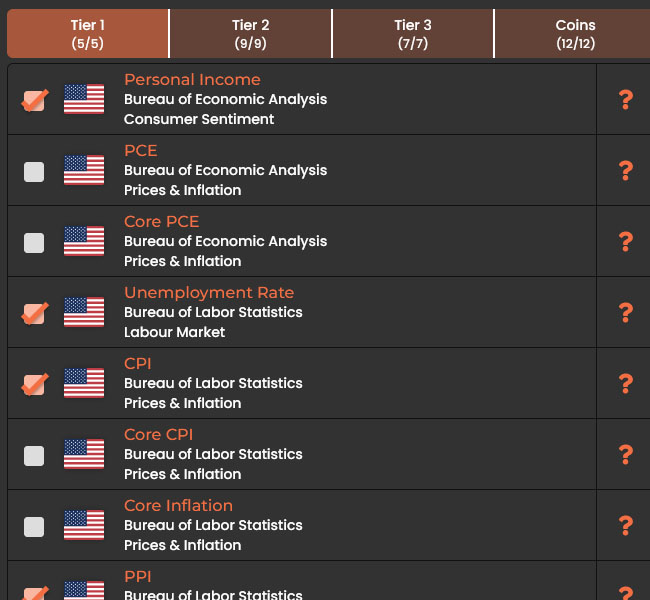The width and height of the screenshot is (650, 600).
Task: Switch to the Tier 2 tab
Action: [x=250, y=34]
